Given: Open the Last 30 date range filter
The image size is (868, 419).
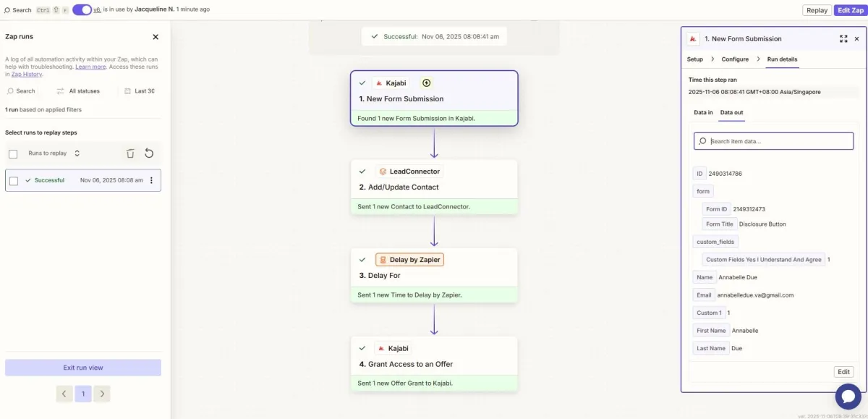Looking at the screenshot, I should (140, 91).
